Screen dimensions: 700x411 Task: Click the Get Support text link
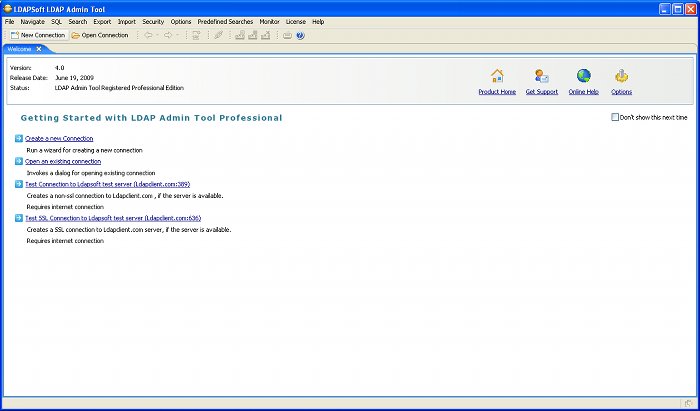(541, 92)
